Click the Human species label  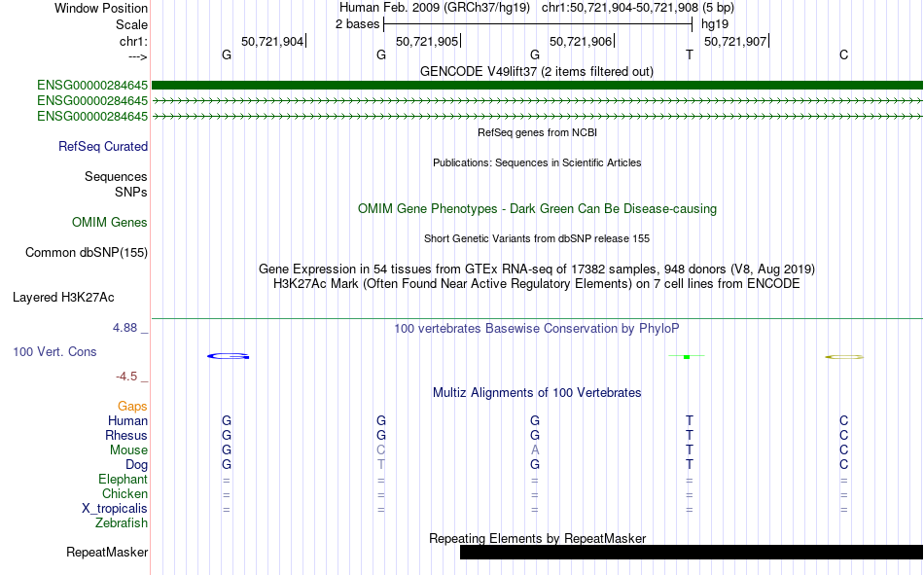pos(127,420)
